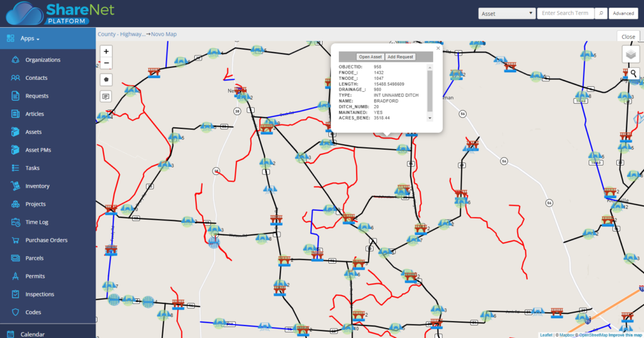Select the Purchase Orders menu item
The image size is (644, 338).
pyautogui.click(x=48, y=240)
